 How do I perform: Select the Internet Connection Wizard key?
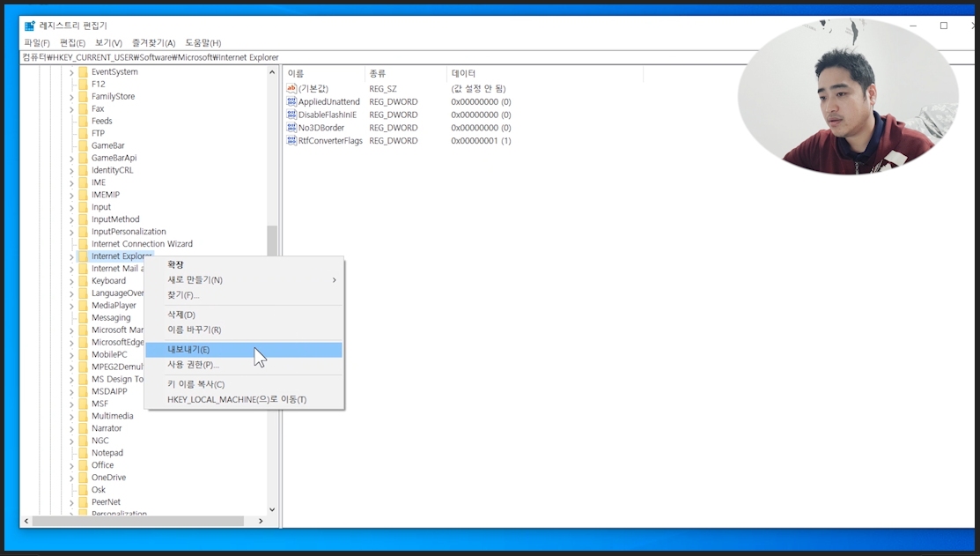click(x=142, y=244)
